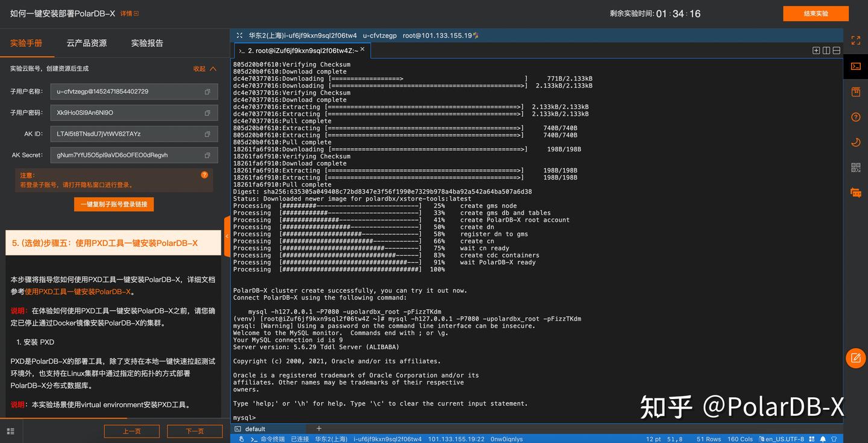
Task: Click the orange floating edit note button
Action: (855, 358)
